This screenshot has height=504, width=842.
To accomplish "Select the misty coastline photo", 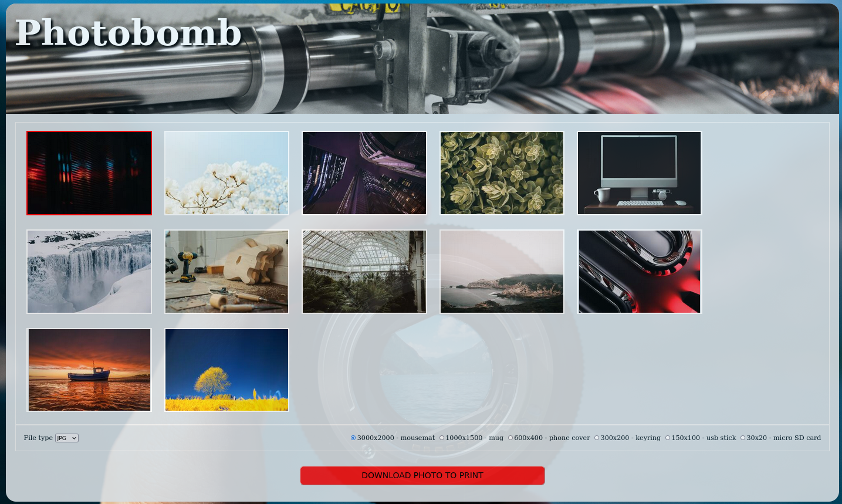I will pos(502,272).
